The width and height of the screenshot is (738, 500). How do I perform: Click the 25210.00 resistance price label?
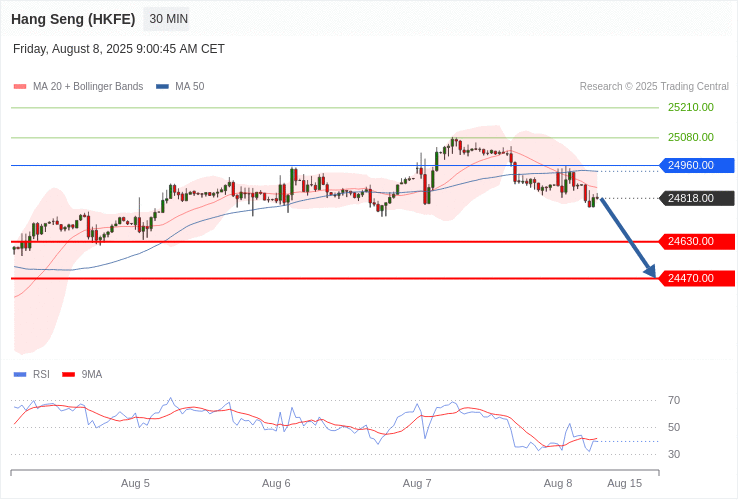[x=691, y=107]
